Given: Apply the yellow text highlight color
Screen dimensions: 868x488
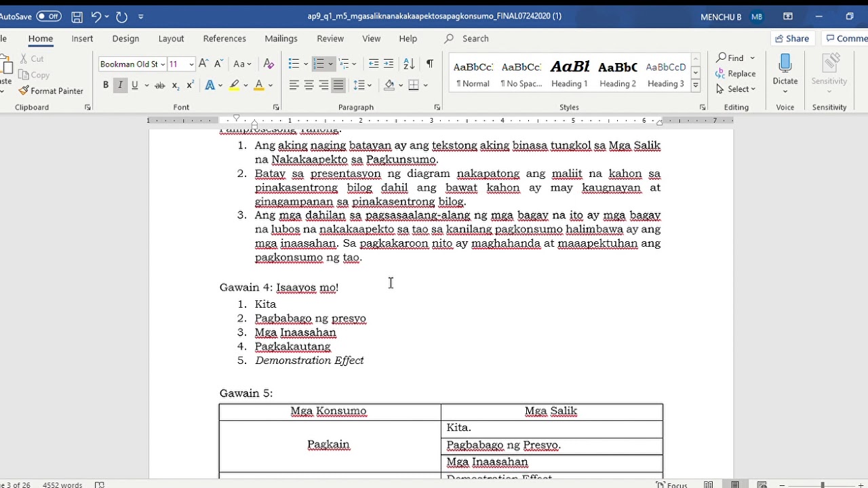Looking at the screenshot, I should tap(234, 85).
